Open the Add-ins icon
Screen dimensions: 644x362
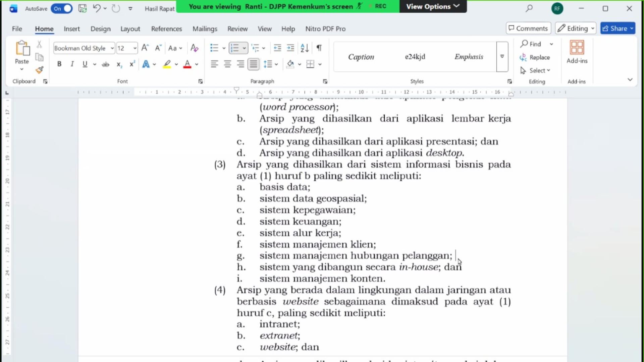click(x=577, y=52)
